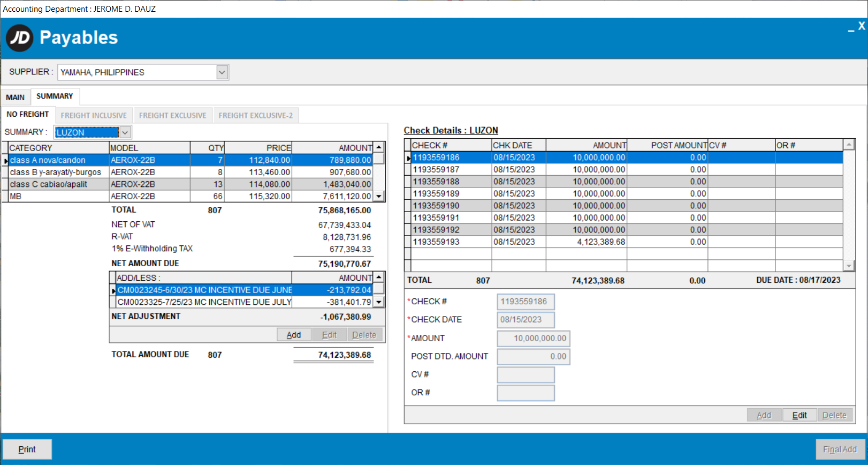Click Delete button in check details
Viewport: 868px width, 465px height.
835,415
